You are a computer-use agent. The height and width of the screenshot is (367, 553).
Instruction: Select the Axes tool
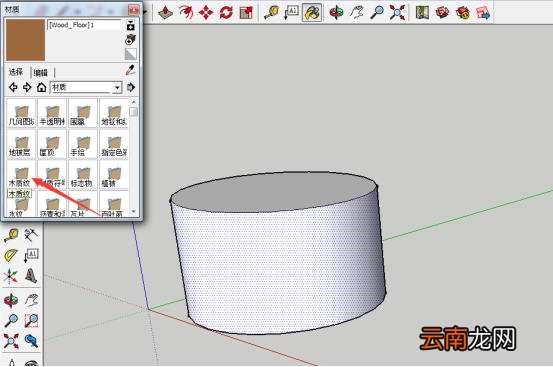click(x=11, y=276)
